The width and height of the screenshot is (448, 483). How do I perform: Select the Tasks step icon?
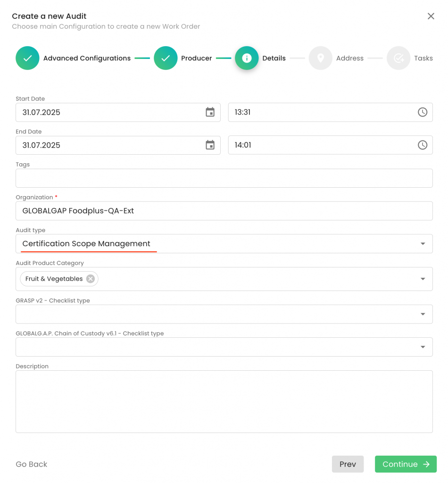pos(398,58)
